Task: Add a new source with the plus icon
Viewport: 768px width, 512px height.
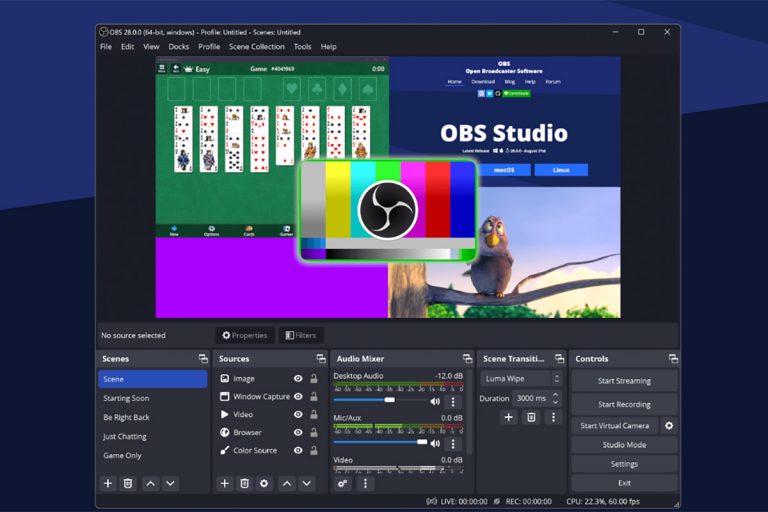Action: [x=224, y=484]
